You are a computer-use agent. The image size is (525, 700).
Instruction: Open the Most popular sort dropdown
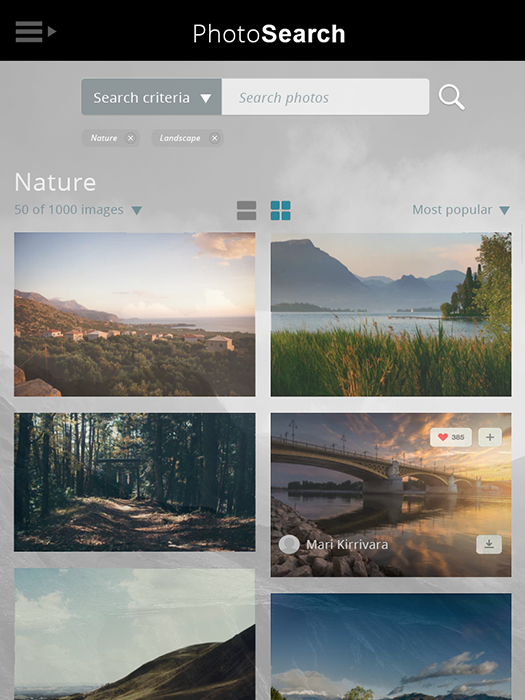pyautogui.click(x=461, y=210)
